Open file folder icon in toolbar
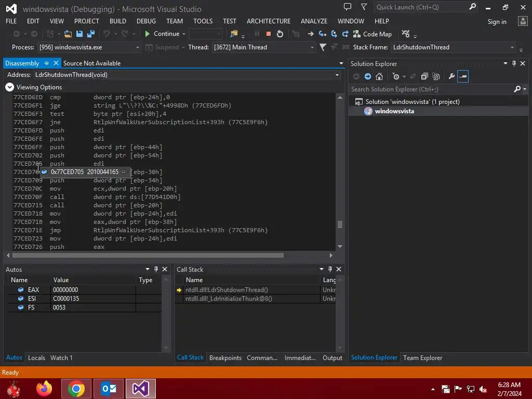532x399 pixels. [68, 34]
